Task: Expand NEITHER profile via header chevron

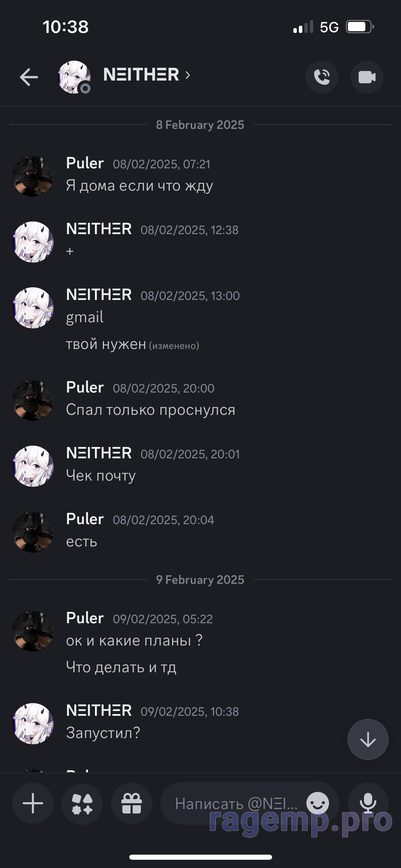Action: point(187,75)
